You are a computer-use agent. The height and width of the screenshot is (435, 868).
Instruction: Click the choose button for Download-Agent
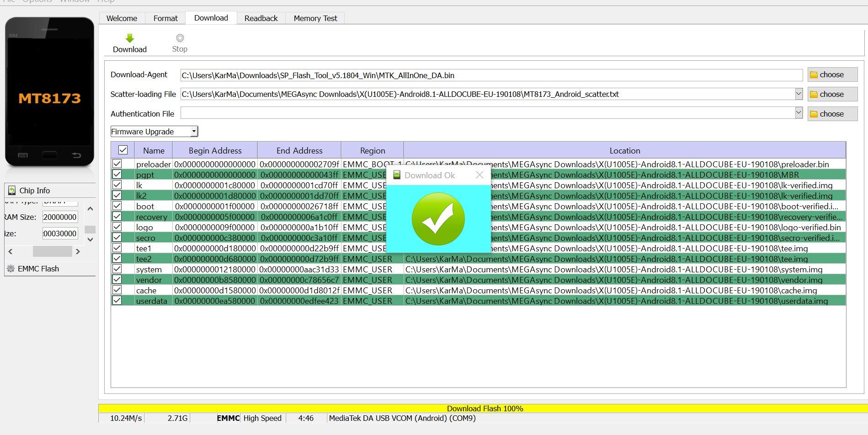(x=832, y=74)
